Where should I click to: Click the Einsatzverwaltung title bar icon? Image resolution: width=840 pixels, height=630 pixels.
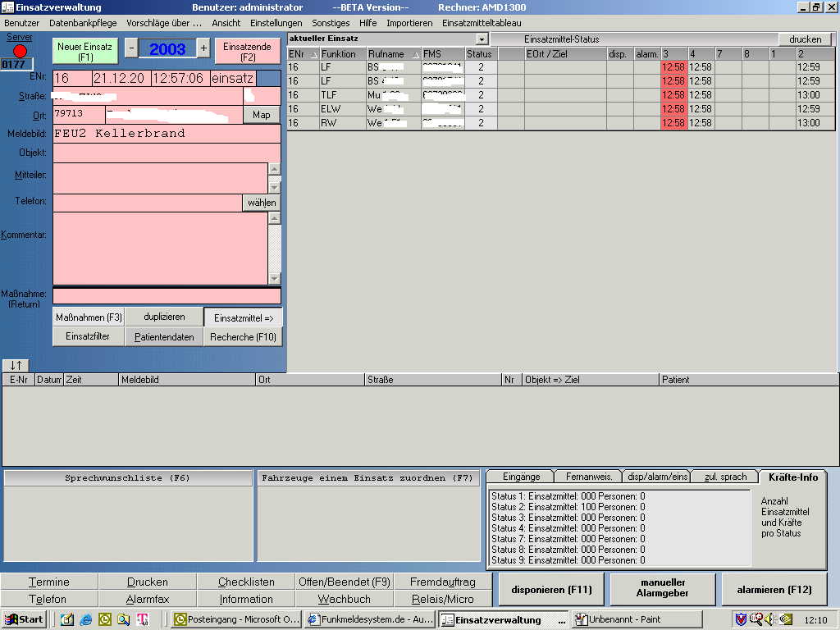[7, 7]
